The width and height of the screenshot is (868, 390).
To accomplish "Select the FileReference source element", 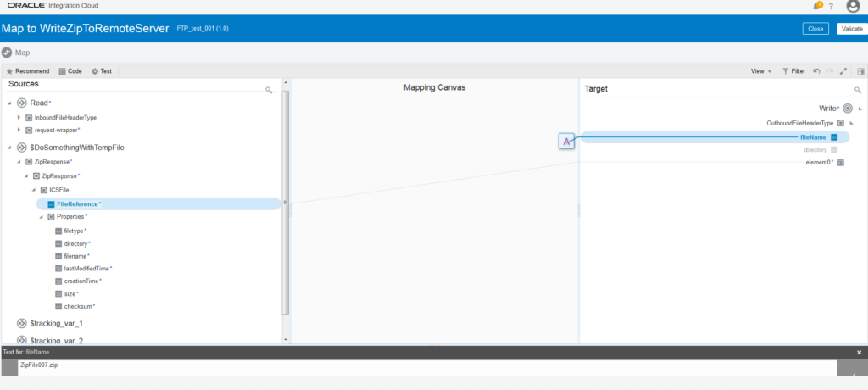I will click(x=159, y=204).
